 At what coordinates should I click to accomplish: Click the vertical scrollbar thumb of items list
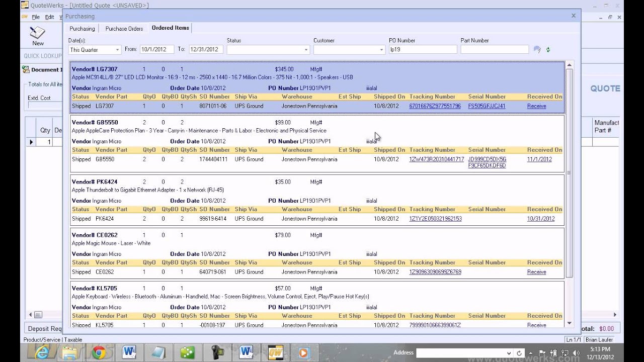pos(570,173)
